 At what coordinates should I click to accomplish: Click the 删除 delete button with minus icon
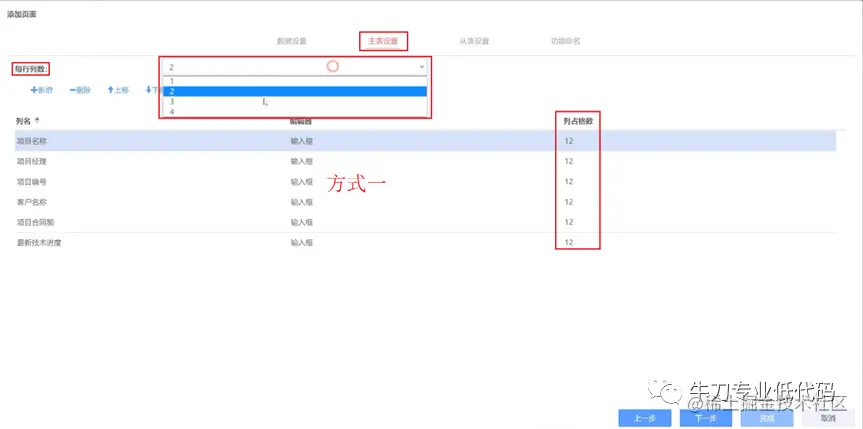(80, 90)
